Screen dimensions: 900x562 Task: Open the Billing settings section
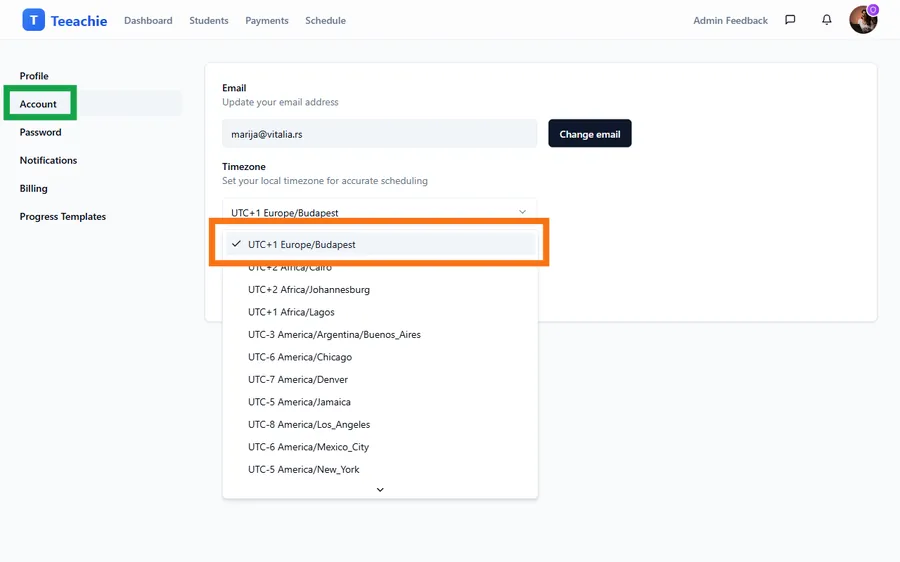pos(34,188)
